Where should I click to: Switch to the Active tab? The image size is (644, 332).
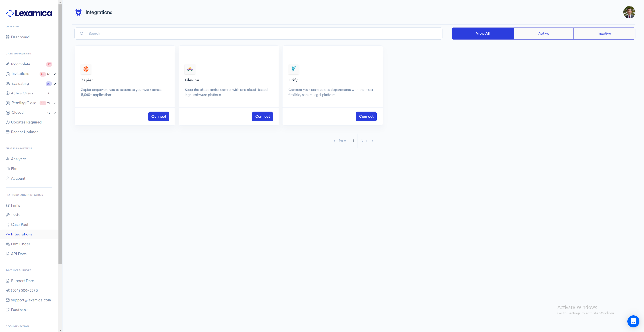click(544, 33)
